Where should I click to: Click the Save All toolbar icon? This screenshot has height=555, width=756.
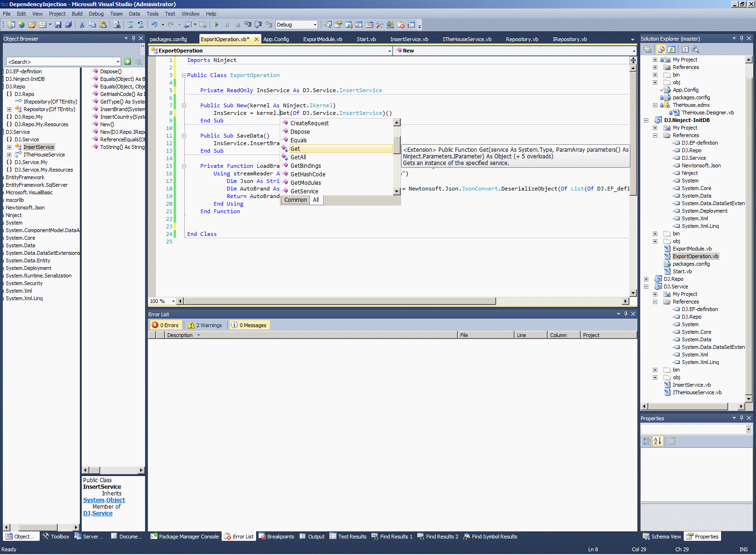[x=69, y=25]
